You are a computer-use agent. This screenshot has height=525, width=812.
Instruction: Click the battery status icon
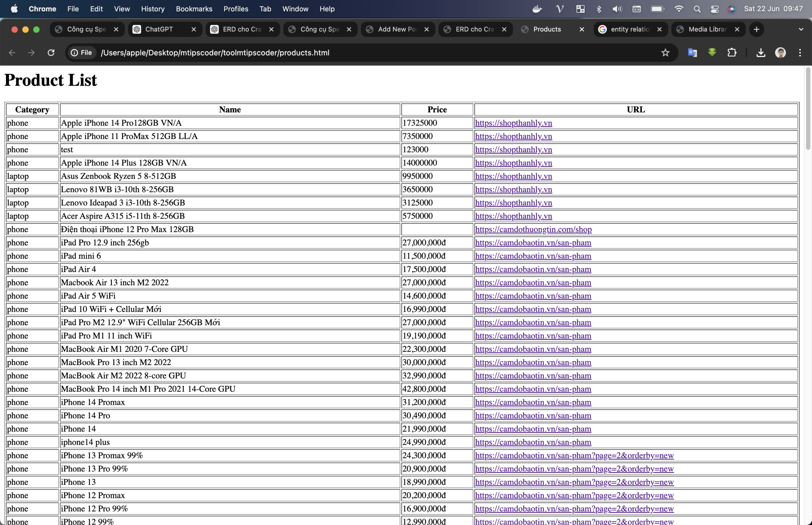tap(657, 9)
